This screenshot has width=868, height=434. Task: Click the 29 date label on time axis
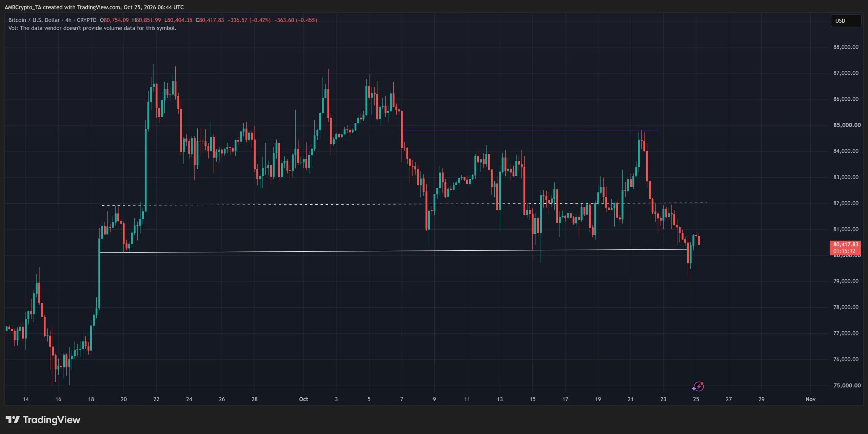click(762, 399)
